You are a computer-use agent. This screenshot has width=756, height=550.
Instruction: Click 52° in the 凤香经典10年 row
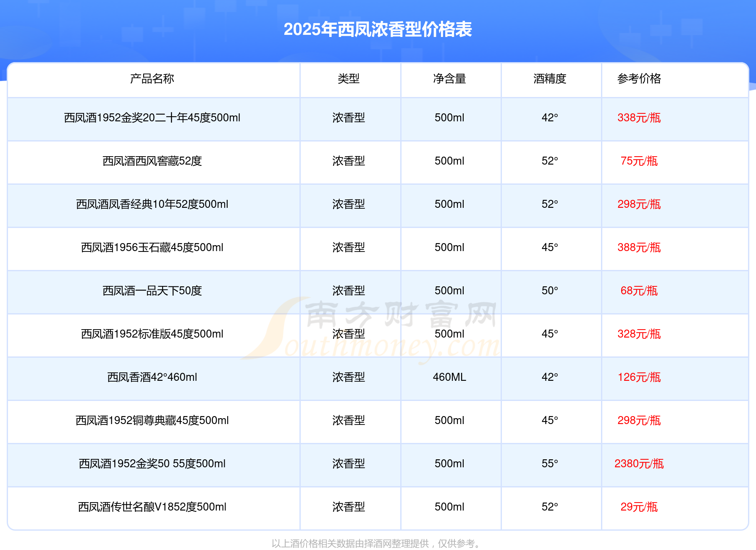pos(550,204)
